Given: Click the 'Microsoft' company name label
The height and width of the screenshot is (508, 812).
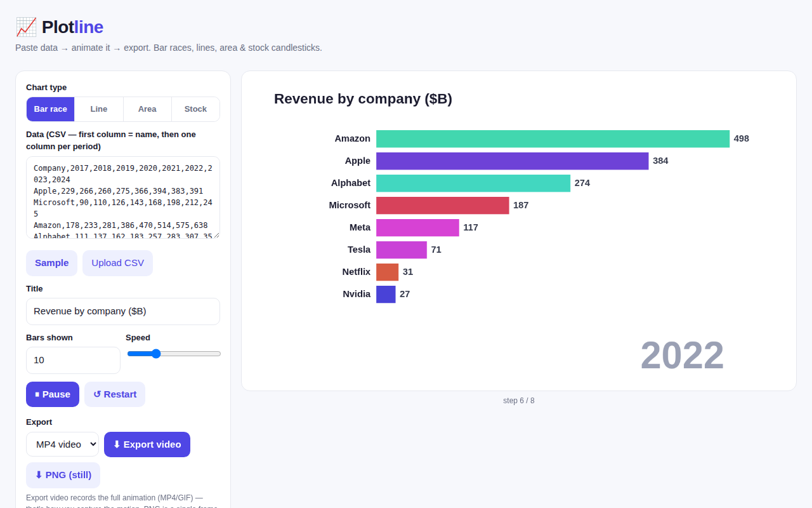Looking at the screenshot, I should 350,205.
